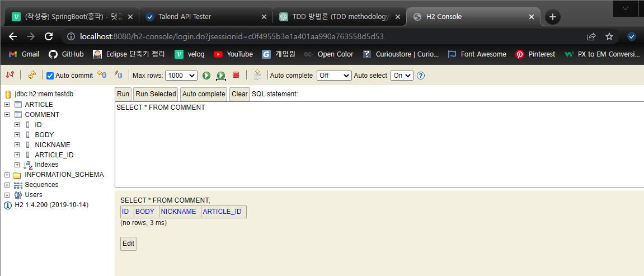Select the H2 Console tab
This screenshot has height=276, width=644.
tap(472, 17)
